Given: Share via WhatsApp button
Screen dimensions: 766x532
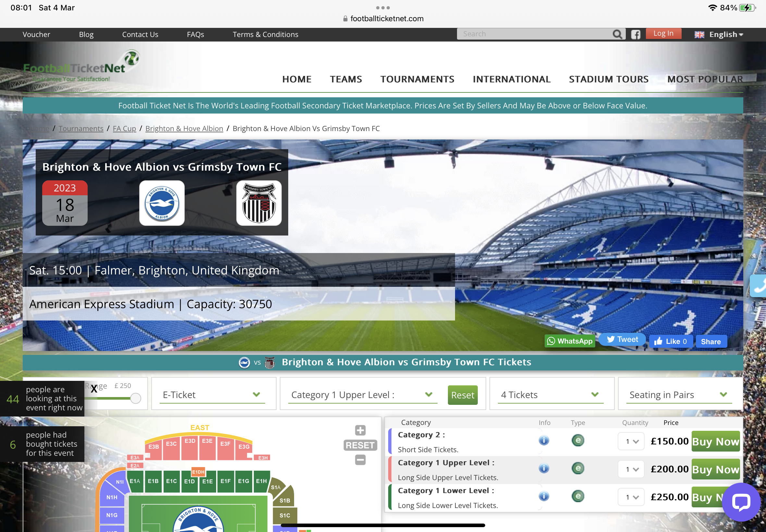Looking at the screenshot, I should [570, 341].
